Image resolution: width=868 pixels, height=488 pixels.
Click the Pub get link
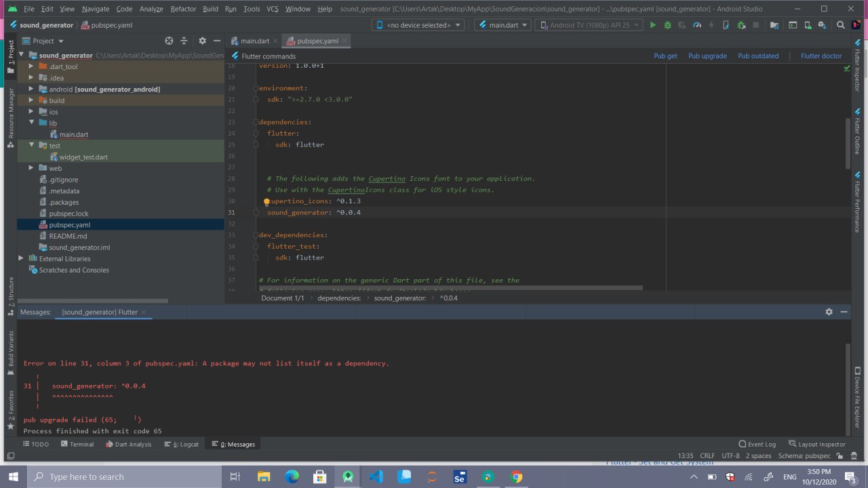(665, 56)
